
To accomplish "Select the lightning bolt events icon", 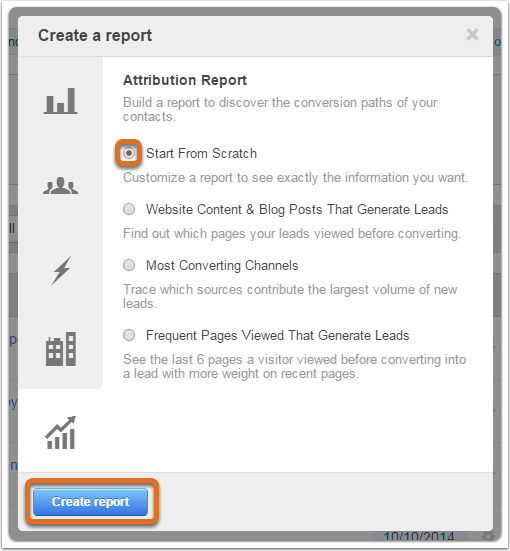I will pos(62,270).
